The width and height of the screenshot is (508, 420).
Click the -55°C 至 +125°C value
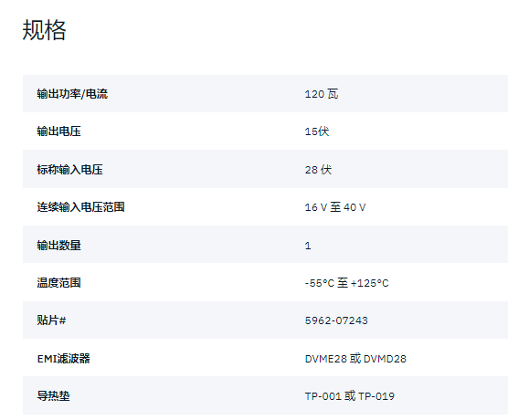pos(346,283)
